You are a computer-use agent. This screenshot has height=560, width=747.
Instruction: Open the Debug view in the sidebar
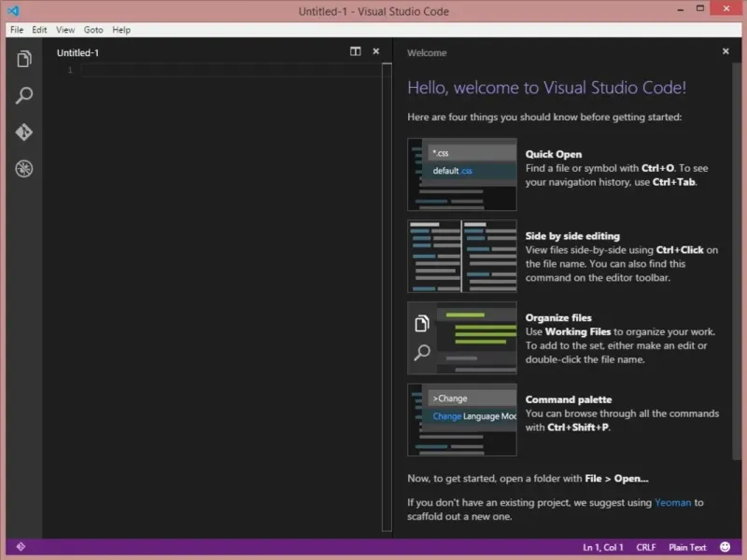[24, 169]
